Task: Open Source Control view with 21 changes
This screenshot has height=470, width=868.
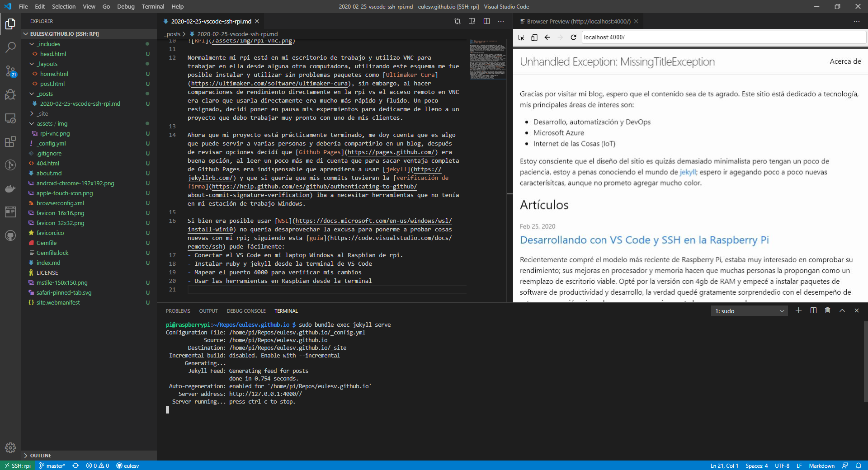Action: (10, 71)
